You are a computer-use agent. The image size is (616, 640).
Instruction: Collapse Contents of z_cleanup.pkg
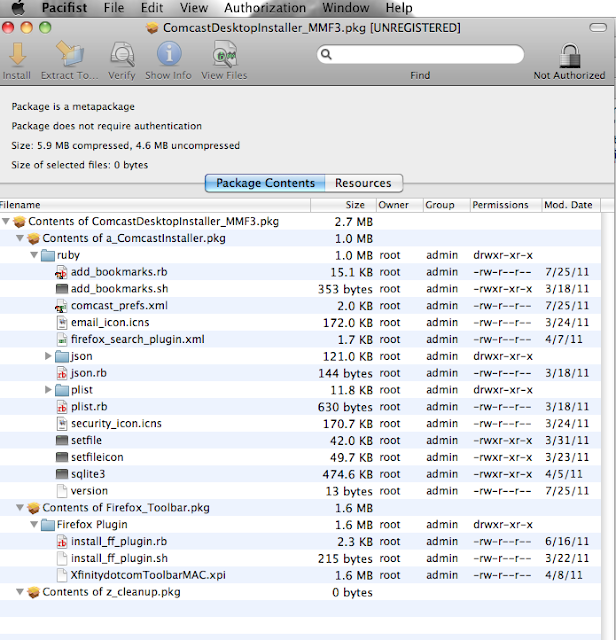pos(20,591)
